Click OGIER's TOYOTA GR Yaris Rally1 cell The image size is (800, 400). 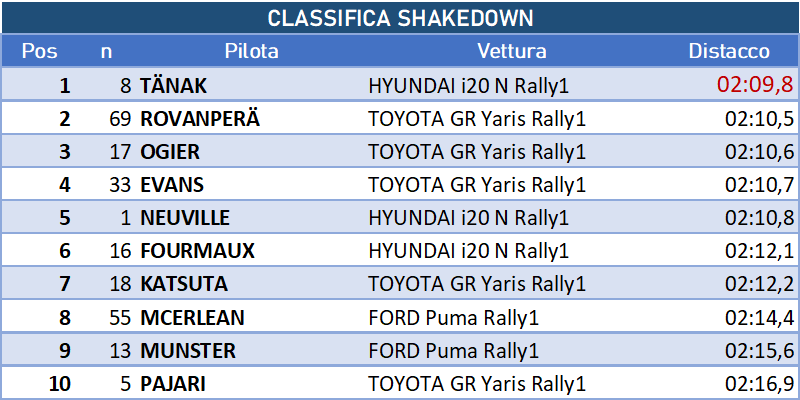click(477, 152)
